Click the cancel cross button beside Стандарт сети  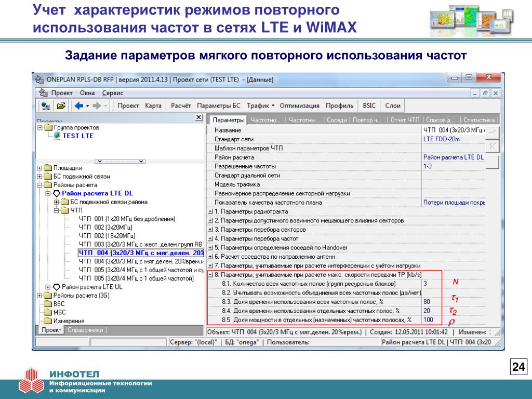pyautogui.click(x=493, y=147)
